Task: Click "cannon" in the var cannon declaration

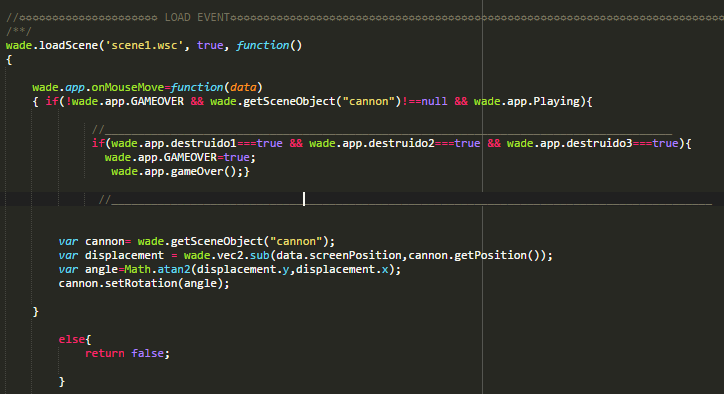Action: [105, 242]
